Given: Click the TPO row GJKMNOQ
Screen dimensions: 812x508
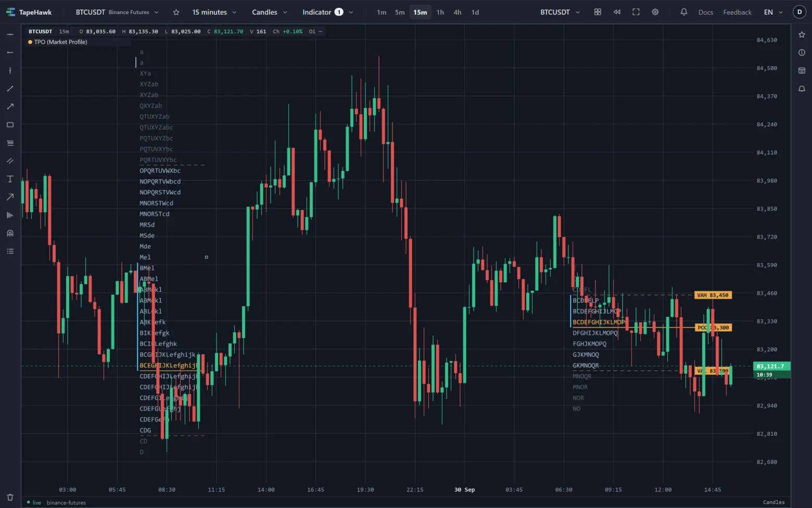Looking at the screenshot, I should [586, 355].
